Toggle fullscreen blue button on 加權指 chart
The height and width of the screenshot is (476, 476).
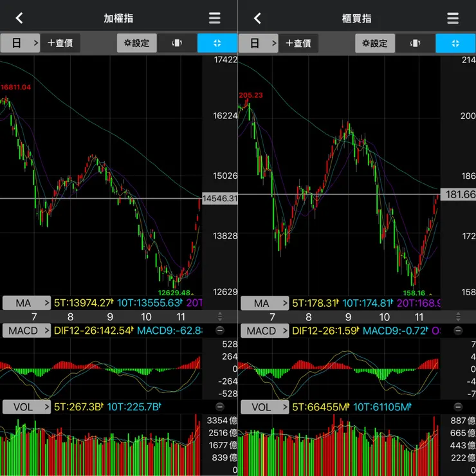[x=217, y=43]
